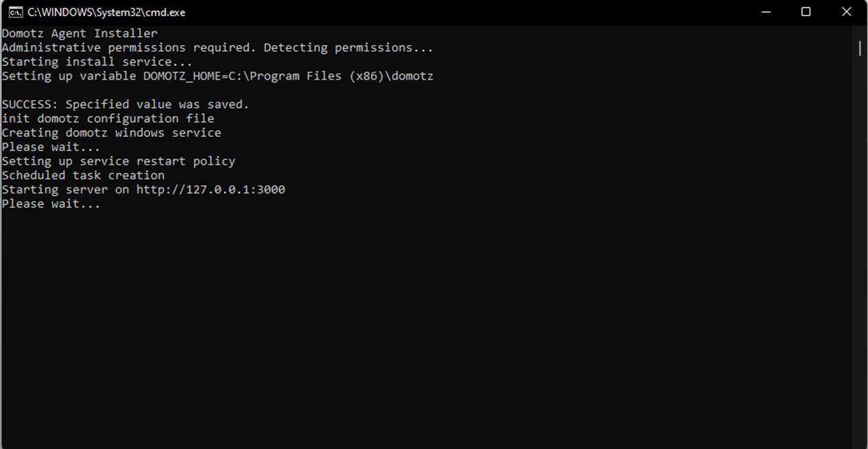Click the Creating domotz windows service text
Screen dimensions: 868x449
coord(111,132)
